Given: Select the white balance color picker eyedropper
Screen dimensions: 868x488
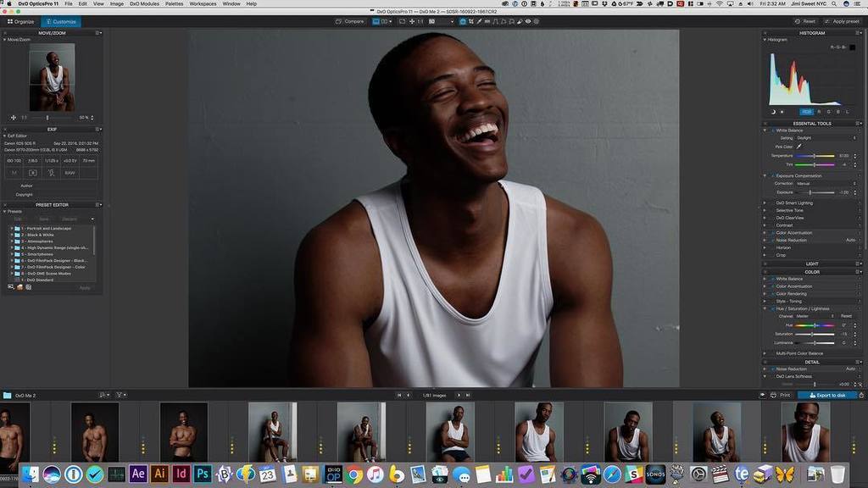Looking at the screenshot, I should [x=798, y=147].
